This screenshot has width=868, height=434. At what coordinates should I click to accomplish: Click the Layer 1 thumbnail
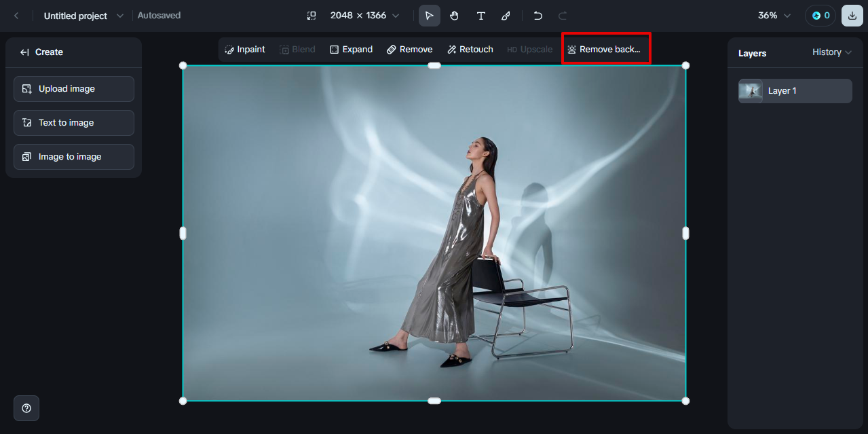[x=751, y=91]
